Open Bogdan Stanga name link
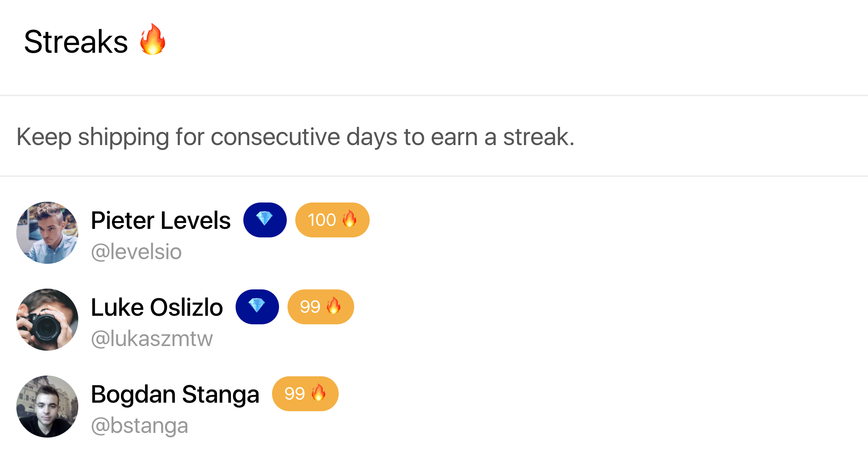Screen dimensions: 868x450 [175, 395]
